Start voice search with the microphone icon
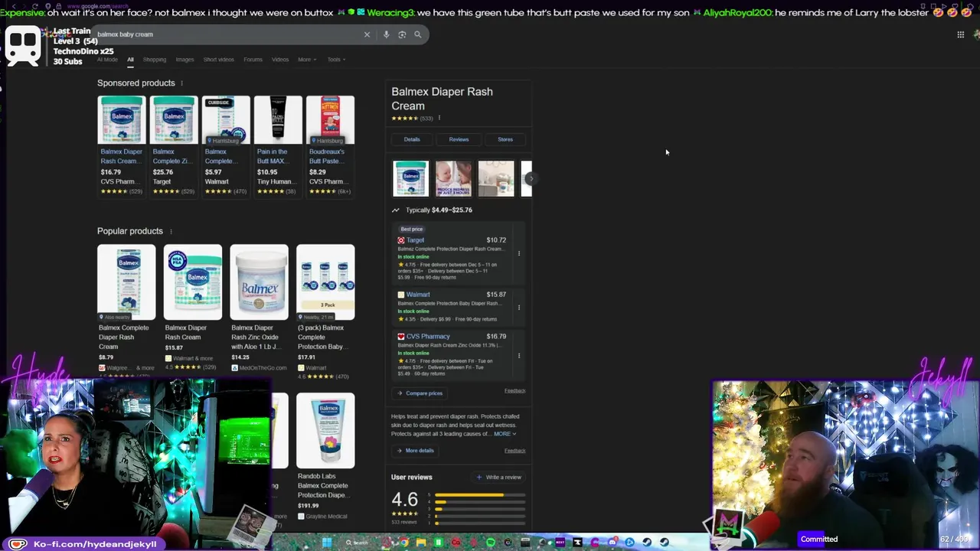The height and width of the screenshot is (551, 980). (386, 34)
